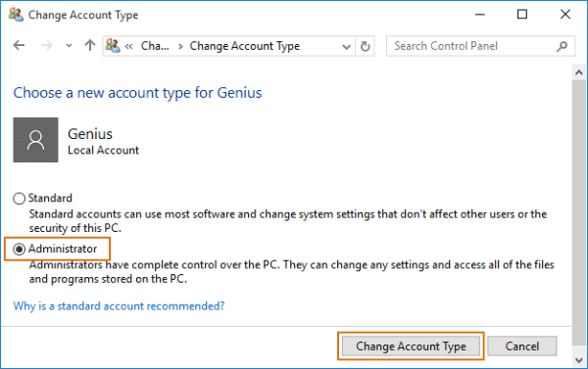Viewport: 588px width, 369px height.
Task: Refresh the Control Panel page
Action: point(365,46)
